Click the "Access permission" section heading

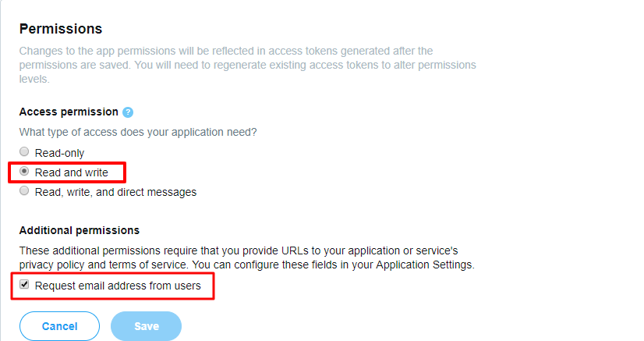coord(69,112)
